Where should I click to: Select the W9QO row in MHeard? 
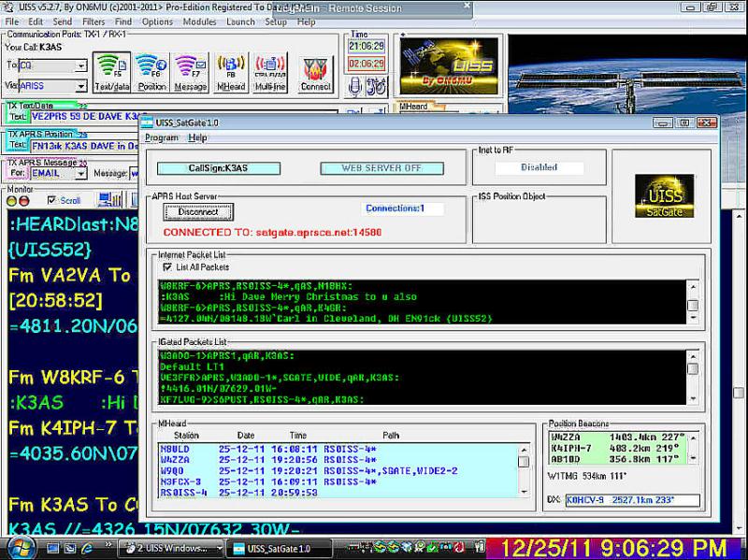pos(338,471)
